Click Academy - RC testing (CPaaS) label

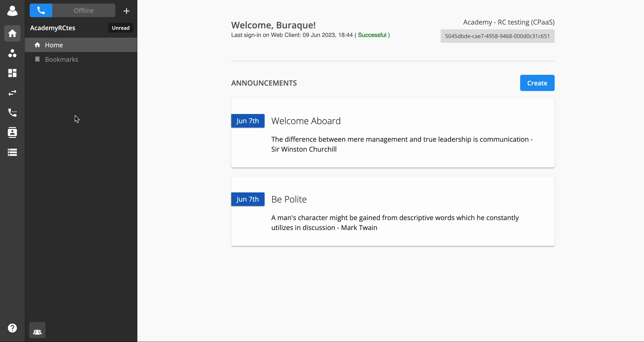click(509, 22)
